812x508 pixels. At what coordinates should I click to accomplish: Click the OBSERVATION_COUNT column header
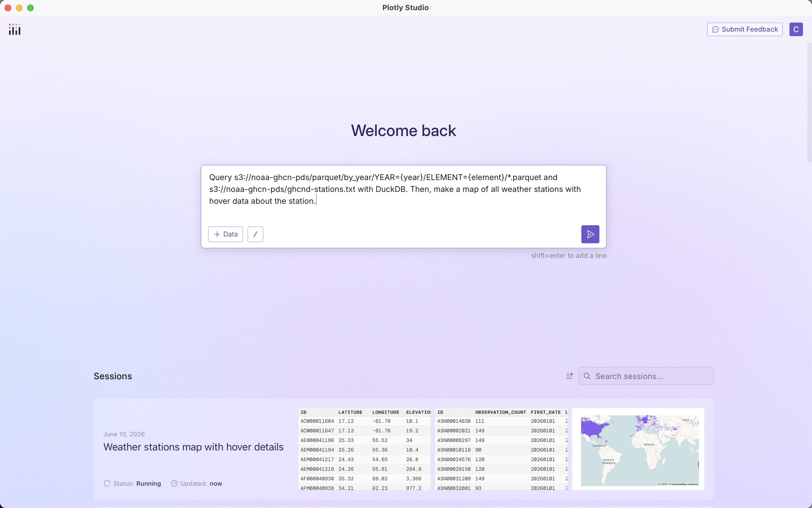point(500,412)
